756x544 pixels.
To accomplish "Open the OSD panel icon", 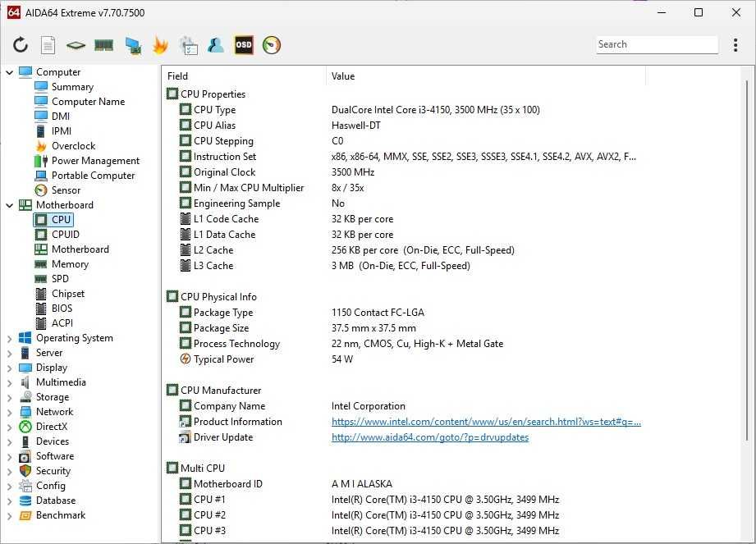I will pyautogui.click(x=244, y=45).
